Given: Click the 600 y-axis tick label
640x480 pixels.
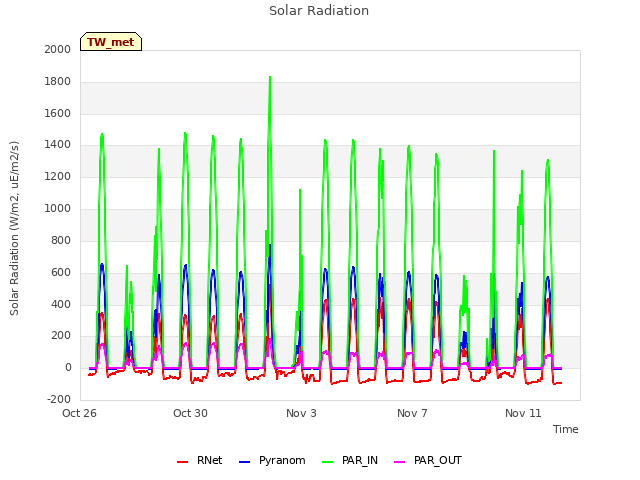Looking at the screenshot, I should click(61, 273).
